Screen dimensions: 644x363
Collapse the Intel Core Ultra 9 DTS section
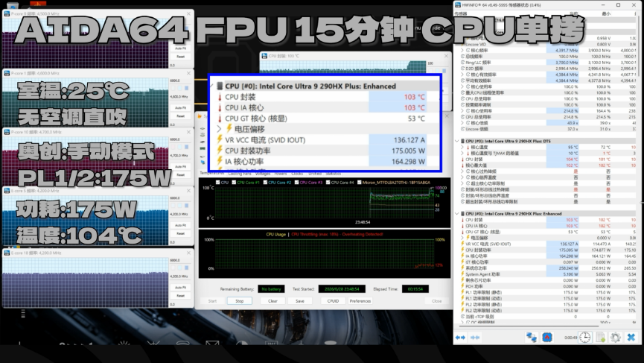point(456,141)
